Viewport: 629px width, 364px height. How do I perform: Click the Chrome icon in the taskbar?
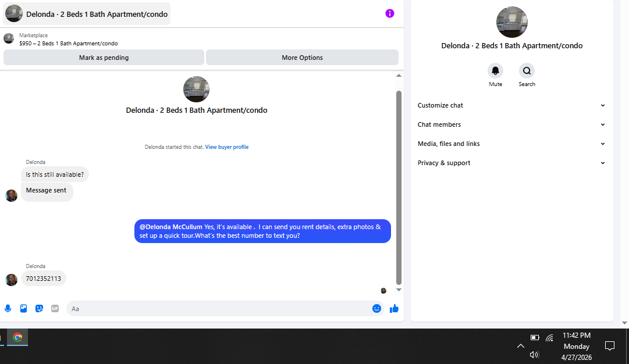[x=17, y=337]
